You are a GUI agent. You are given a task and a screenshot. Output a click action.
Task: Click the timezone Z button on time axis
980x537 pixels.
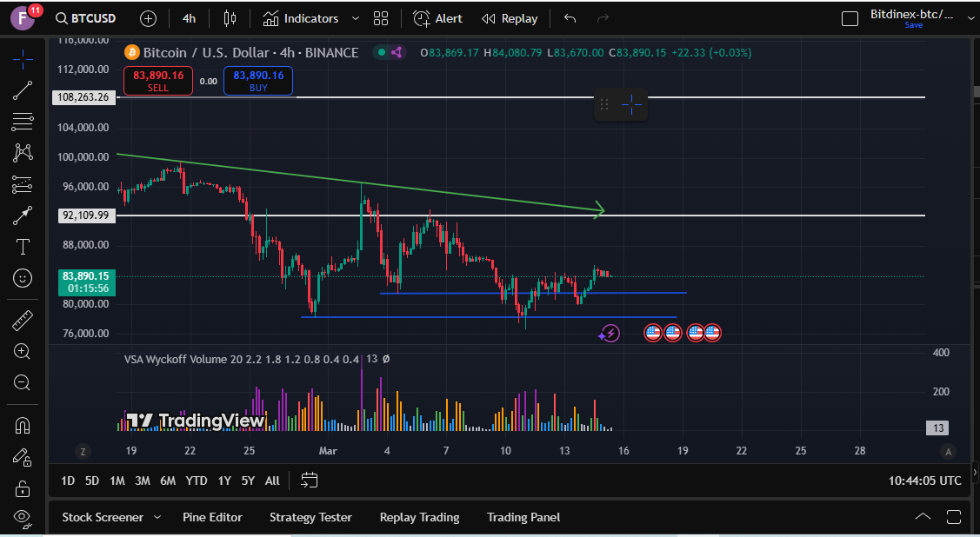coord(83,452)
